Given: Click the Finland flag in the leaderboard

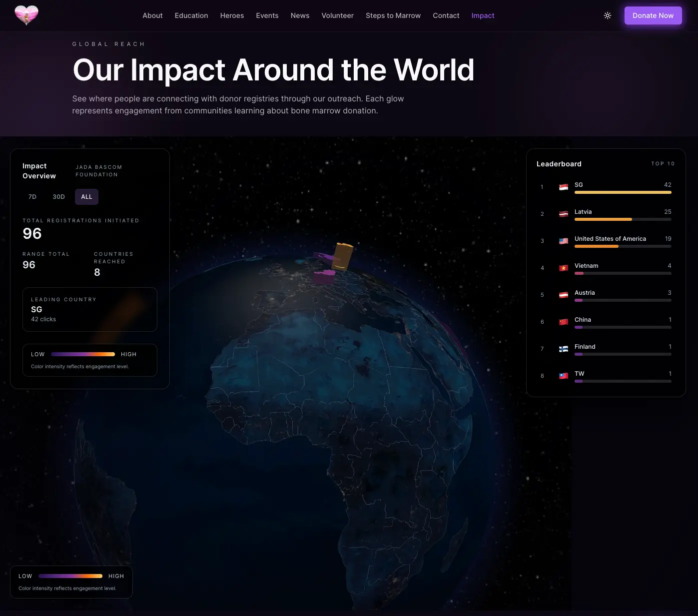Looking at the screenshot, I should click(x=564, y=349).
